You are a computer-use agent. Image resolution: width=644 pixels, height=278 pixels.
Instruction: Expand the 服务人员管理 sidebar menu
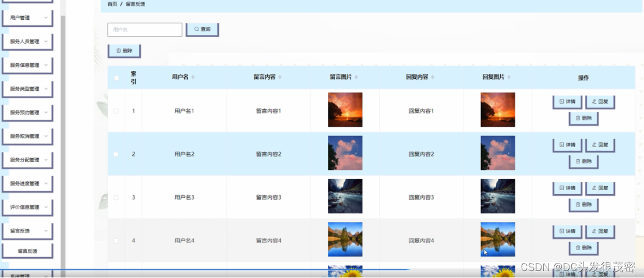[27, 42]
